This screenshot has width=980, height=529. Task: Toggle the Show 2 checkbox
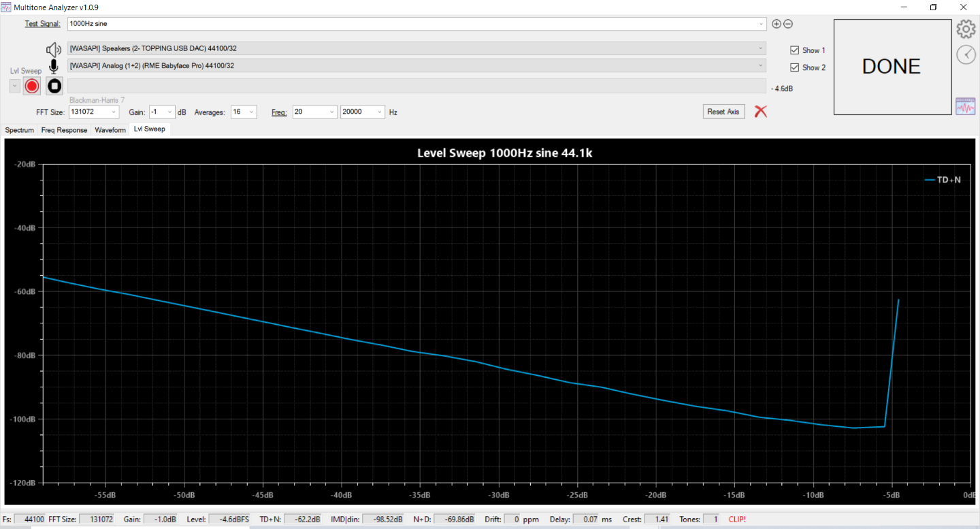(x=794, y=67)
